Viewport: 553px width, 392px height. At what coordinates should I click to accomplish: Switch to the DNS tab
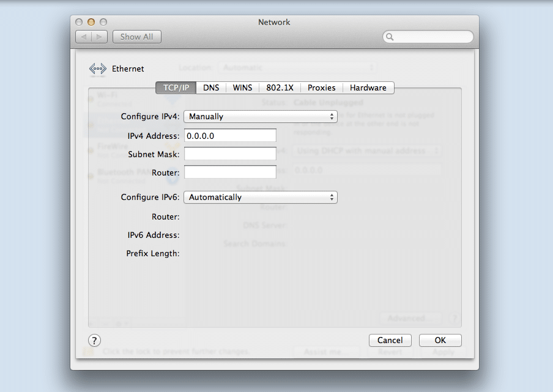[x=210, y=87]
